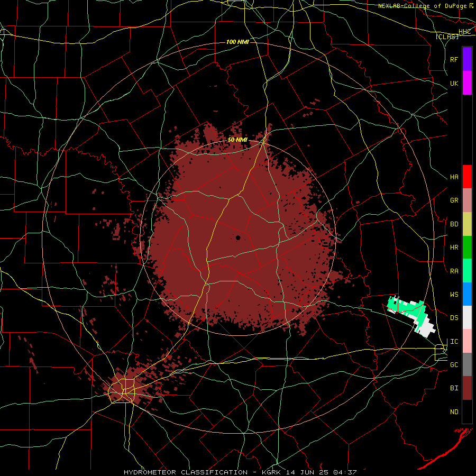
Task: Click the "04:37" timestamp
Action: tap(345, 472)
